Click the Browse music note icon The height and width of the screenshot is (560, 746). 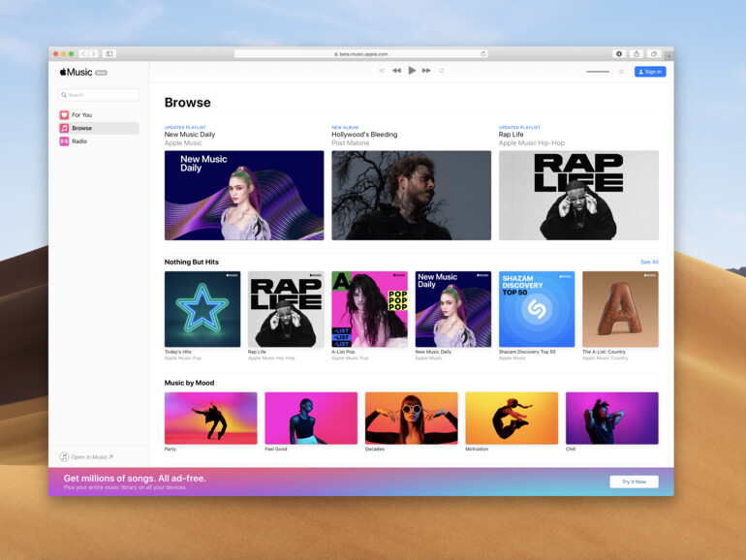coord(64,128)
